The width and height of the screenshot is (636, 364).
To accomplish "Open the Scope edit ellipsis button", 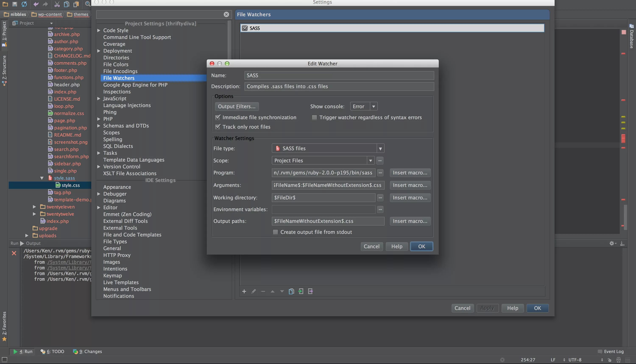I will point(380,161).
